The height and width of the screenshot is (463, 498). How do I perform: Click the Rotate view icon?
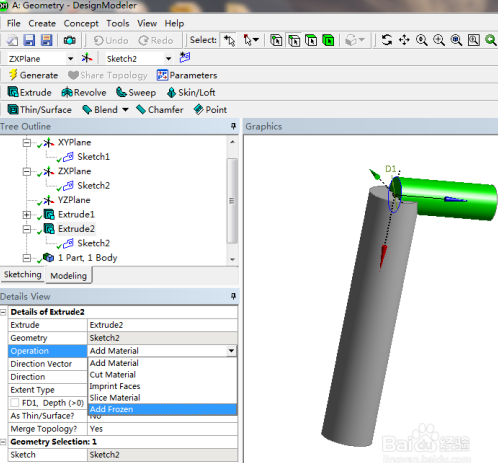tap(387, 40)
